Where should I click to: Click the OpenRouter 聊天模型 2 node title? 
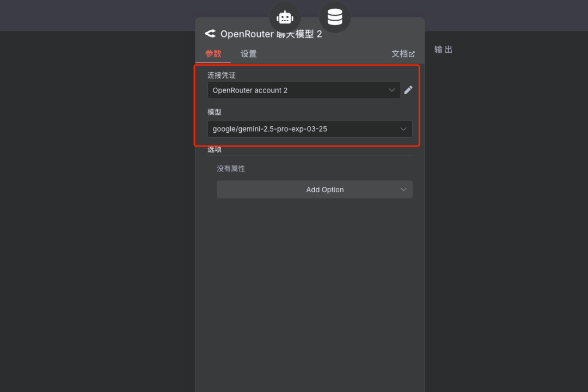click(x=271, y=34)
